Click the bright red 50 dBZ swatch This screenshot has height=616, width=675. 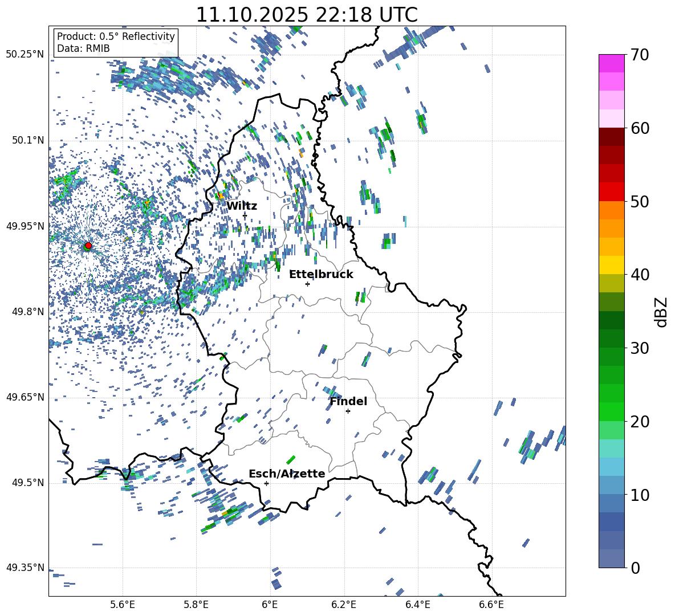[612, 192]
